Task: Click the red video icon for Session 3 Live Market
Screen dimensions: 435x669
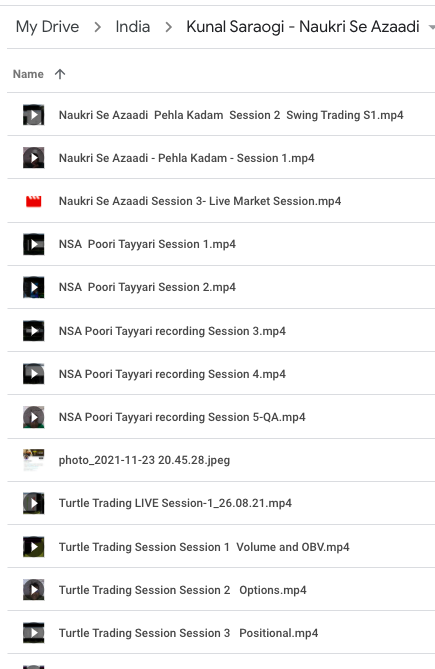Action: coord(34,201)
